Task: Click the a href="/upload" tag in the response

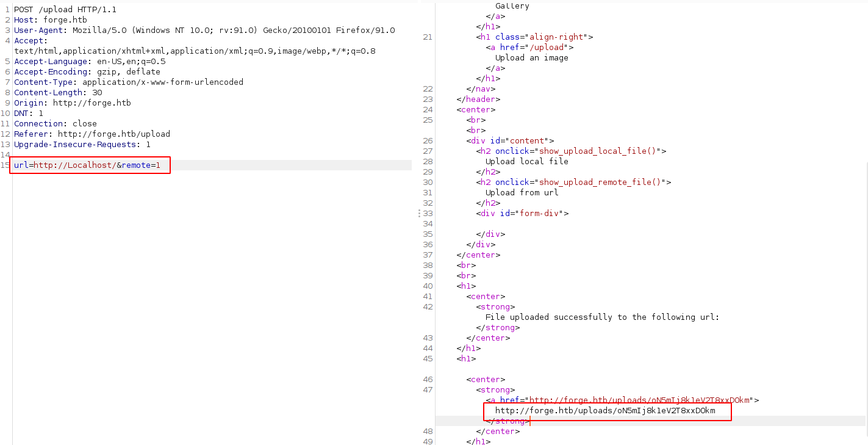Action: click(529, 48)
